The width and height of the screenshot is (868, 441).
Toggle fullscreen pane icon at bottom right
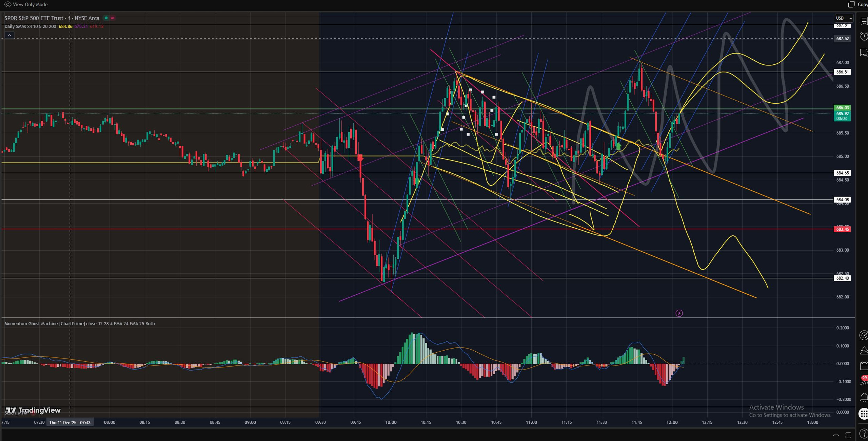coord(848,435)
